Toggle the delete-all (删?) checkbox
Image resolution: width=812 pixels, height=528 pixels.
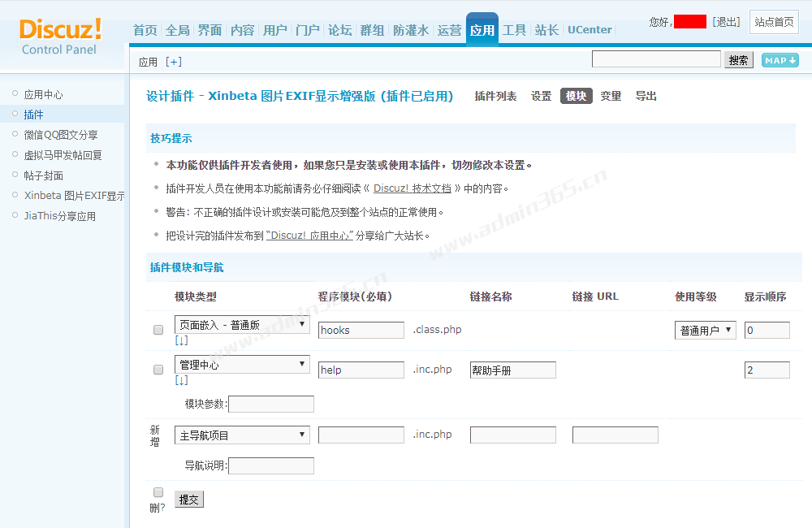point(158,492)
